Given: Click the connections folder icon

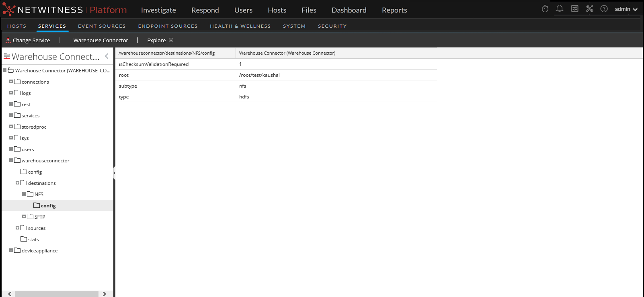Looking at the screenshot, I should click(17, 82).
